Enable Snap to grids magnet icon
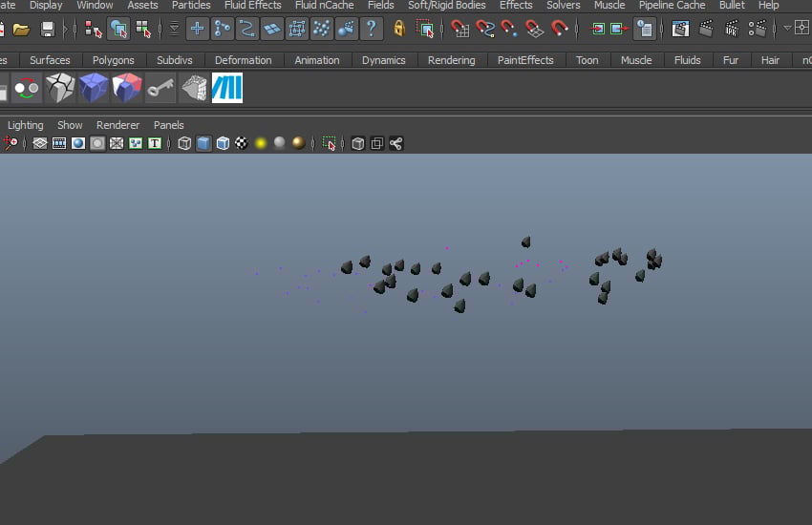This screenshot has height=525, width=812. pos(460,29)
